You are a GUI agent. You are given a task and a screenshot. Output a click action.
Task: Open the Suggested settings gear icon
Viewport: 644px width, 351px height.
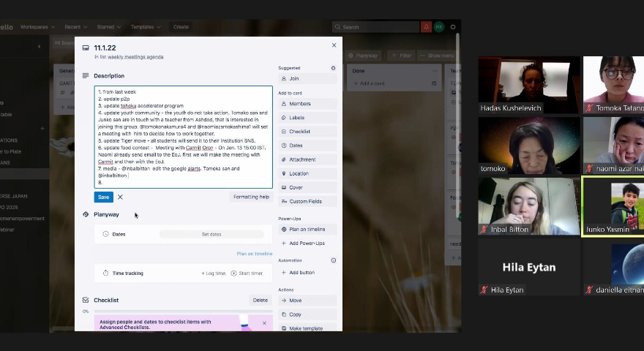tap(333, 68)
